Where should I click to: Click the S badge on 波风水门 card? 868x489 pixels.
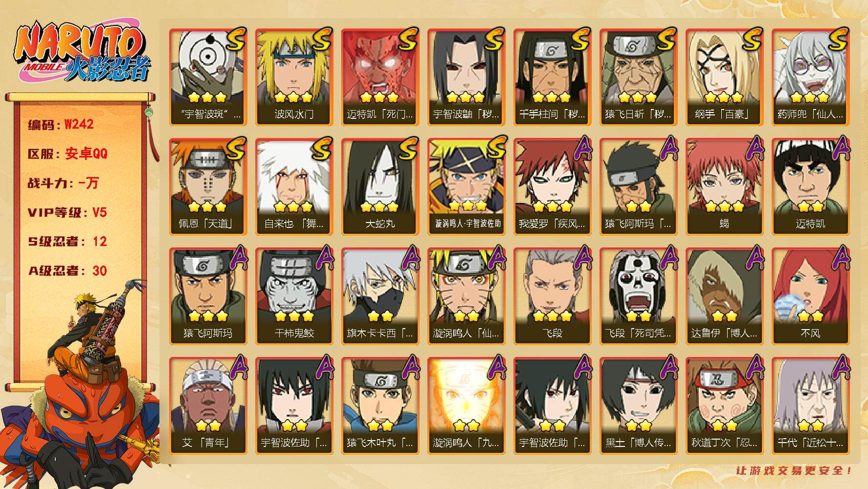click(322, 39)
